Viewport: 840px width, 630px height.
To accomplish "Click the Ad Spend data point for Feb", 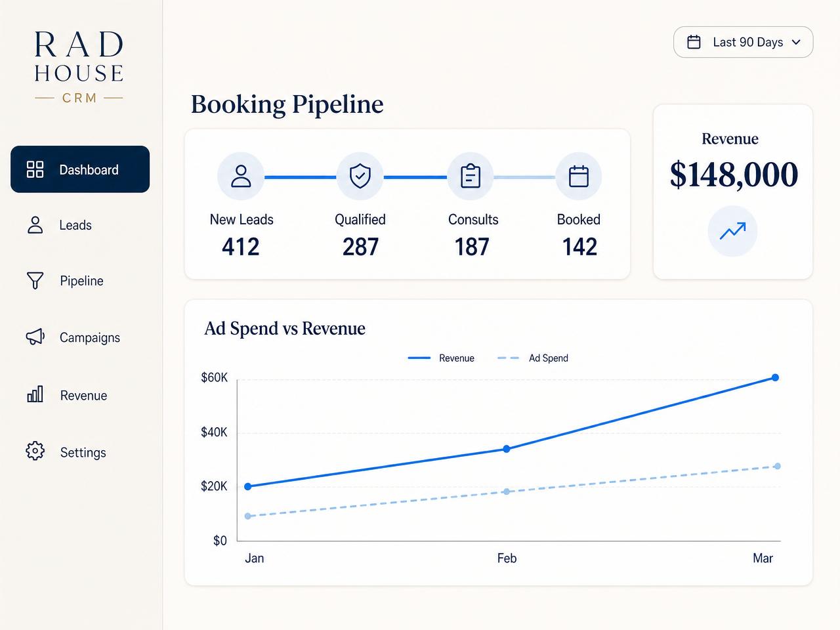I will (x=506, y=491).
